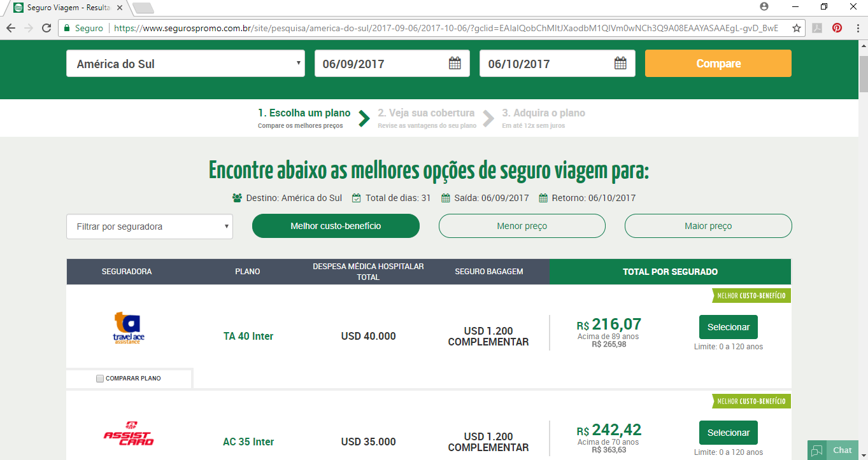
Task: Click the Seguradora column header
Action: pyautogui.click(x=127, y=272)
